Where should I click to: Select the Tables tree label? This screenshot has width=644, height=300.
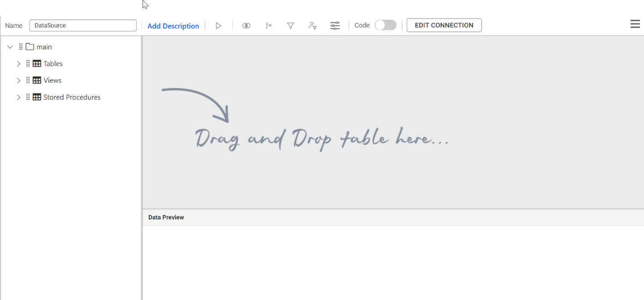click(53, 64)
